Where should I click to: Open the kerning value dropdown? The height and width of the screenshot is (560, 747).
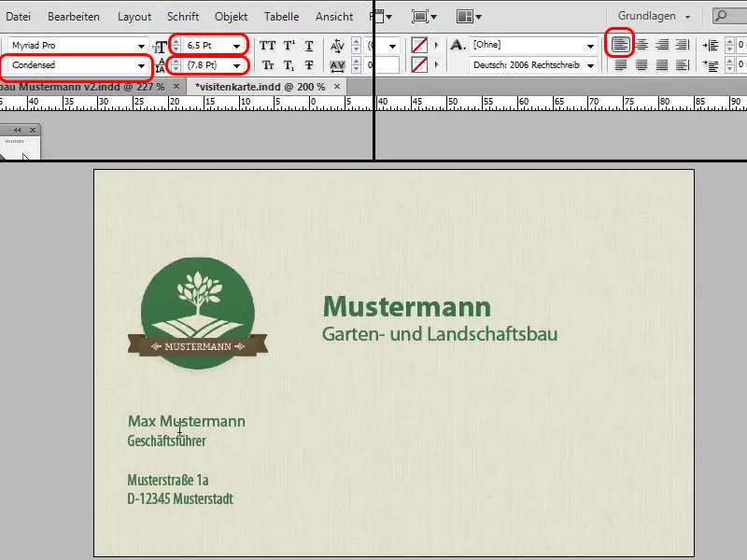point(392,46)
